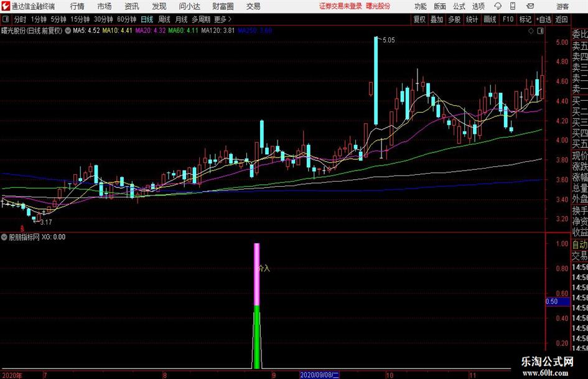The width and height of the screenshot is (588, 379).
Task: Click the 证券交易未登录 login link
Action: pyautogui.click(x=341, y=6)
